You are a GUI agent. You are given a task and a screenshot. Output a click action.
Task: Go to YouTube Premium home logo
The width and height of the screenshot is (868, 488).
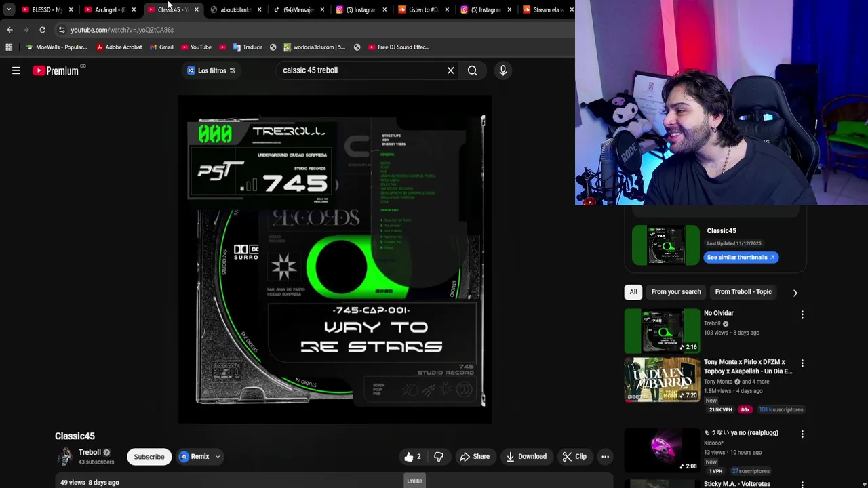pos(56,70)
